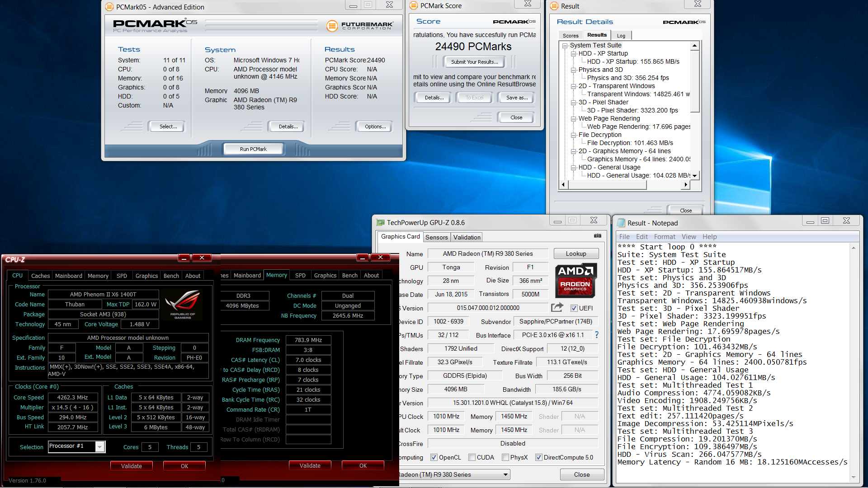
Task: Toggle the OpenCL checkbox
Action: pyautogui.click(x=434, y=457)
